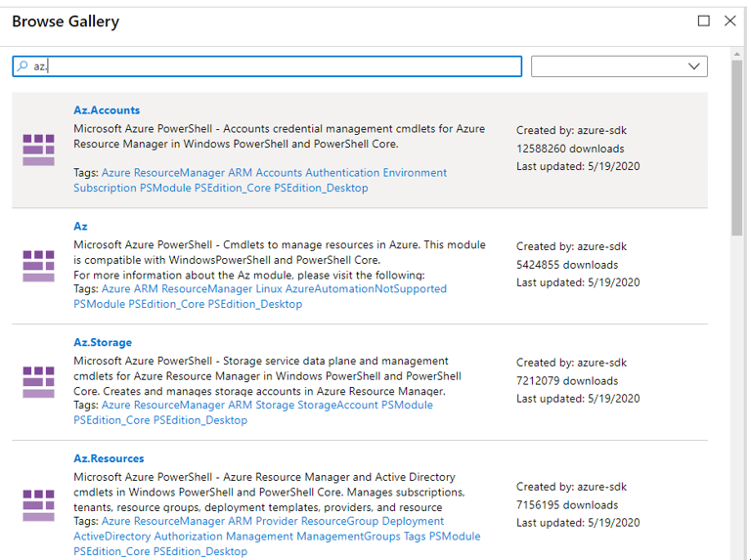Click the 5424855 downloads text

tap(567, 265)
